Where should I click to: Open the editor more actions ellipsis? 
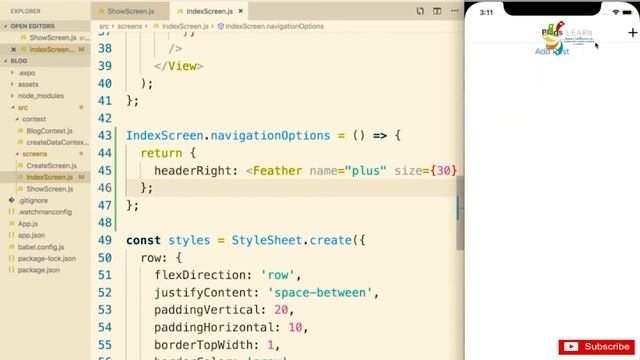455,11
